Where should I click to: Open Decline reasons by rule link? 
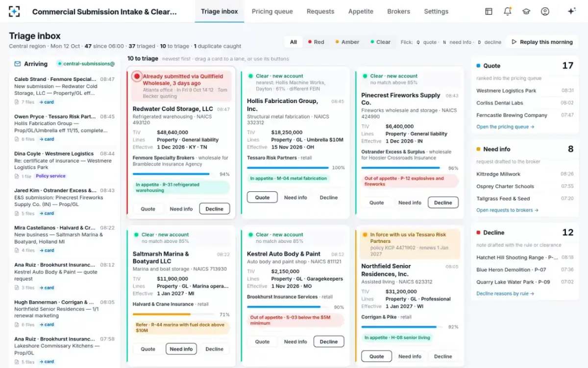pos(505,293)
